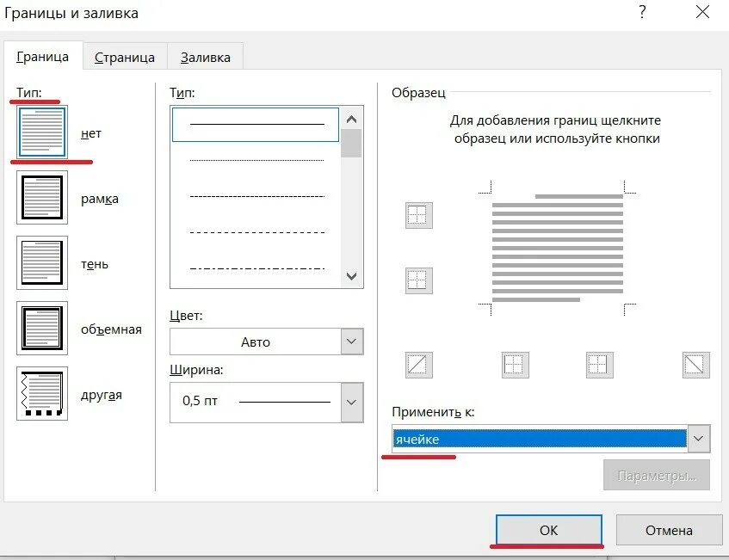
Task: Toggle the bottom border button beside preview
Action: point(419,280)
